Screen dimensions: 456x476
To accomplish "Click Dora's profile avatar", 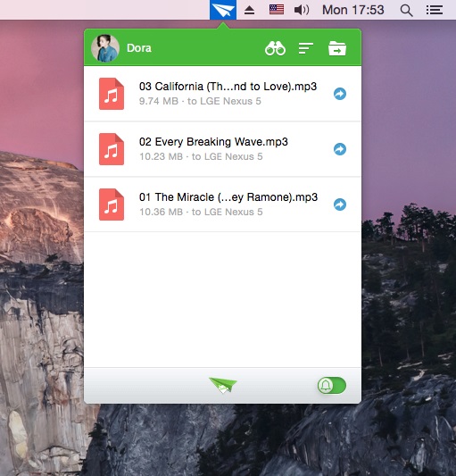I will click(105, 48).
